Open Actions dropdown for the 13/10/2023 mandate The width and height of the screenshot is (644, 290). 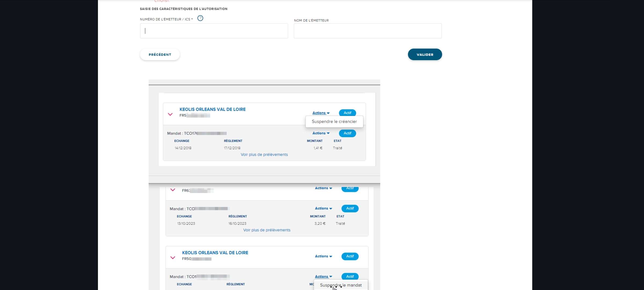324,208
